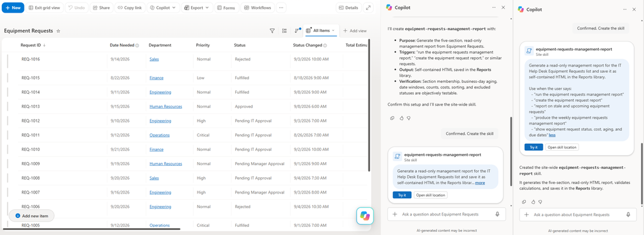Viewport: 644px width, 235px height.
Task: Click the Status Changed info icon
Action: (x=325, y=45)
